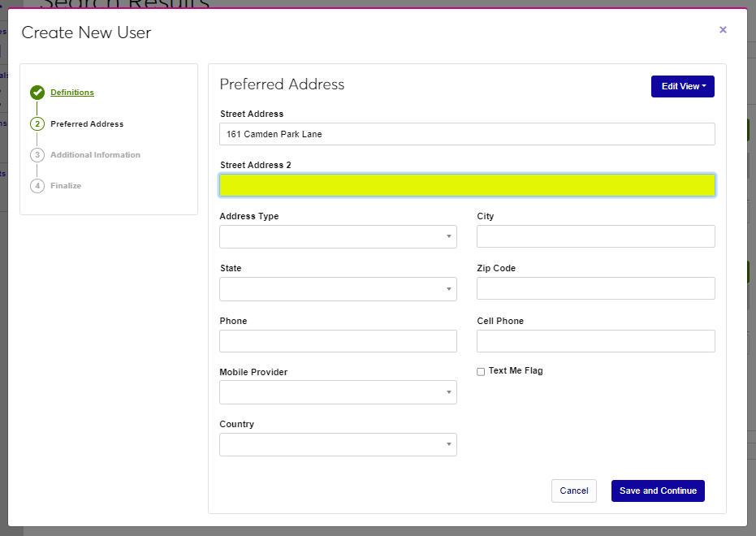
Task: Click the Zip Code input field
Action: point(595,289)
